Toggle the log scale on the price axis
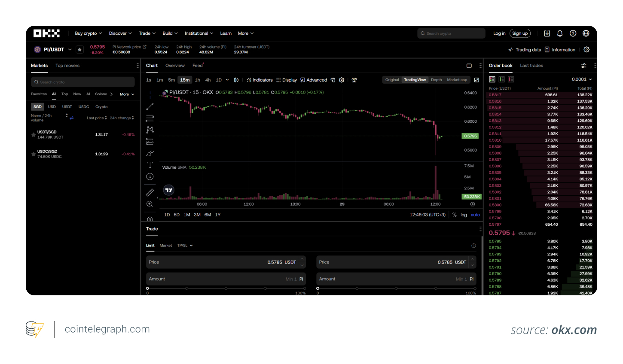This screenshot has height=364, width=623. 464,215
